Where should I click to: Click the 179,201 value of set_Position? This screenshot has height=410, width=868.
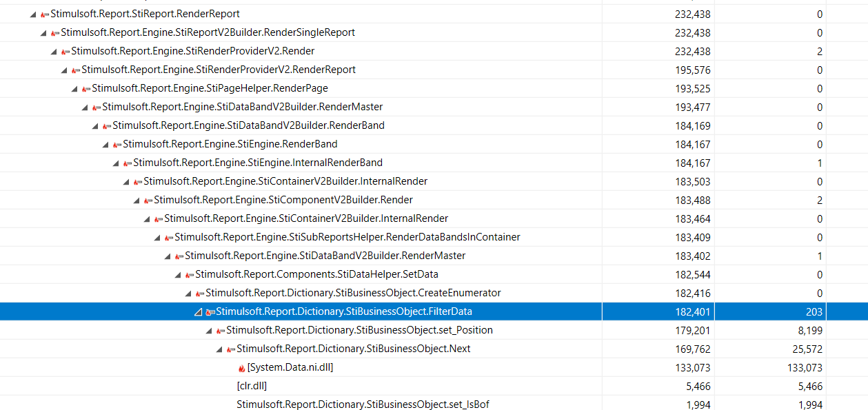692,331
